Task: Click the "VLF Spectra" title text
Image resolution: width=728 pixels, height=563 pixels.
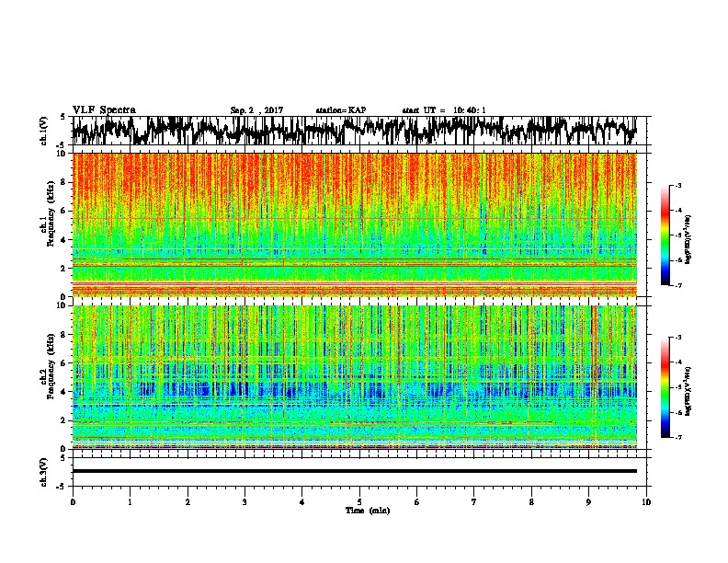Action: pos(104,110)
